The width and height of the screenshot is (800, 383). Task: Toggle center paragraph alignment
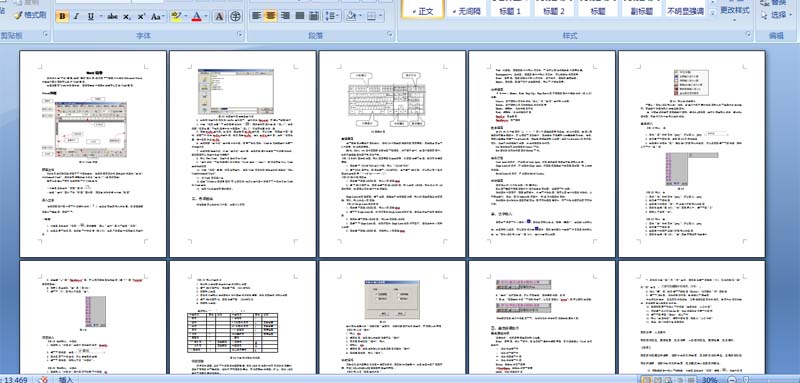click(x=271, y=16)
